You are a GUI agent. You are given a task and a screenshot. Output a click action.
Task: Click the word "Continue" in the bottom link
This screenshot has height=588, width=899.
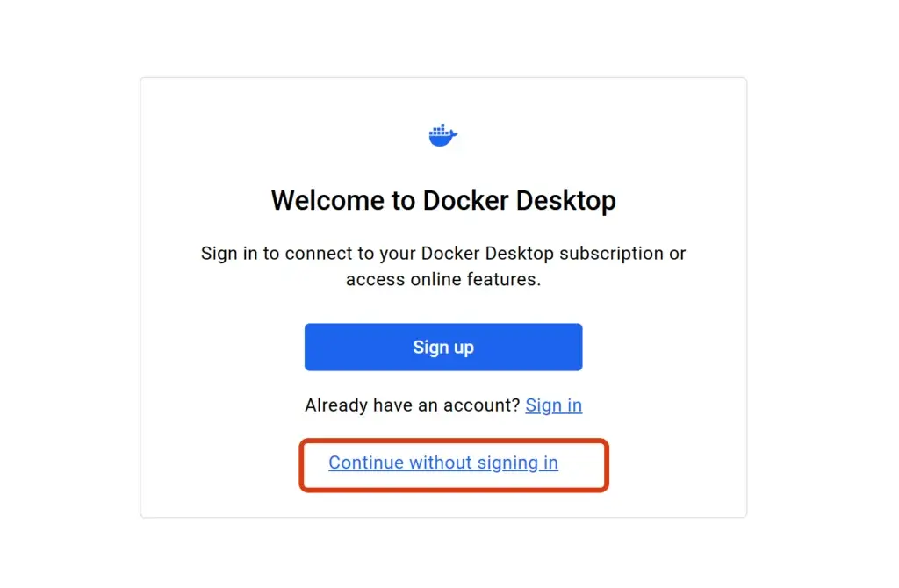coord(366,463)
